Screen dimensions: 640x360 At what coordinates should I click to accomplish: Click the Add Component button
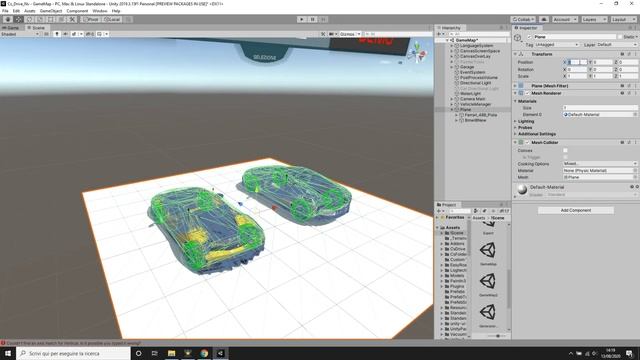pyautogui.click(x=576, y=210)
